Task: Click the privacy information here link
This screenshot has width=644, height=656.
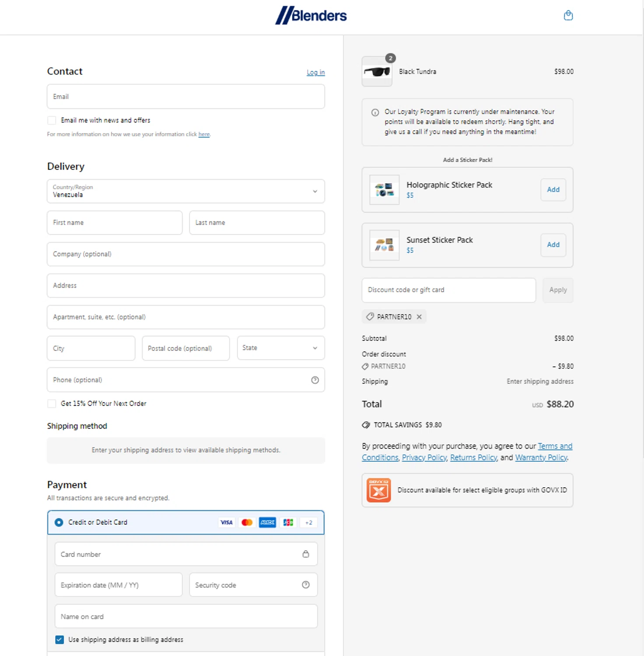Action: 204,134
